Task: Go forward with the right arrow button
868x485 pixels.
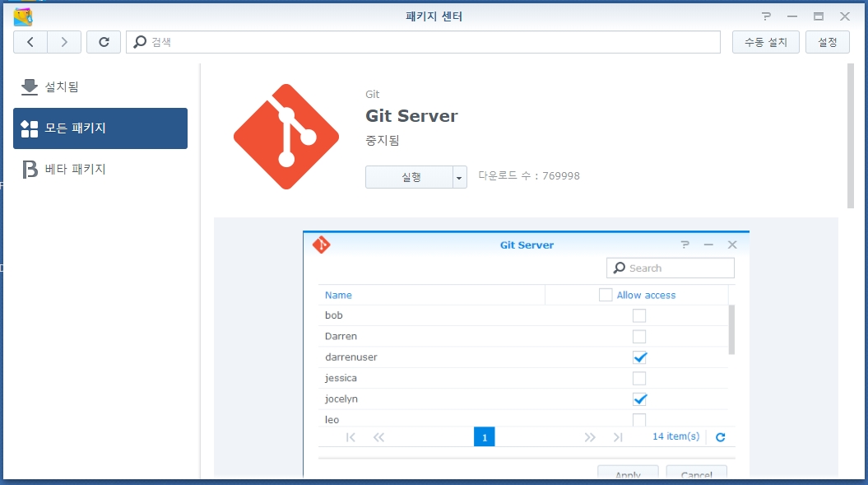Action: point(64,42)
